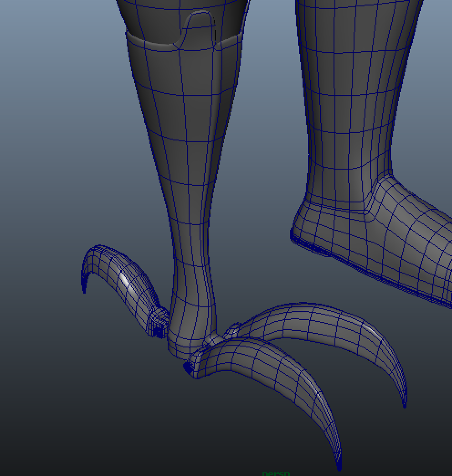452x476 pixels.
Task: Select the knee cuff band atop the clawed leg
Action: click(x=184, y=38)
